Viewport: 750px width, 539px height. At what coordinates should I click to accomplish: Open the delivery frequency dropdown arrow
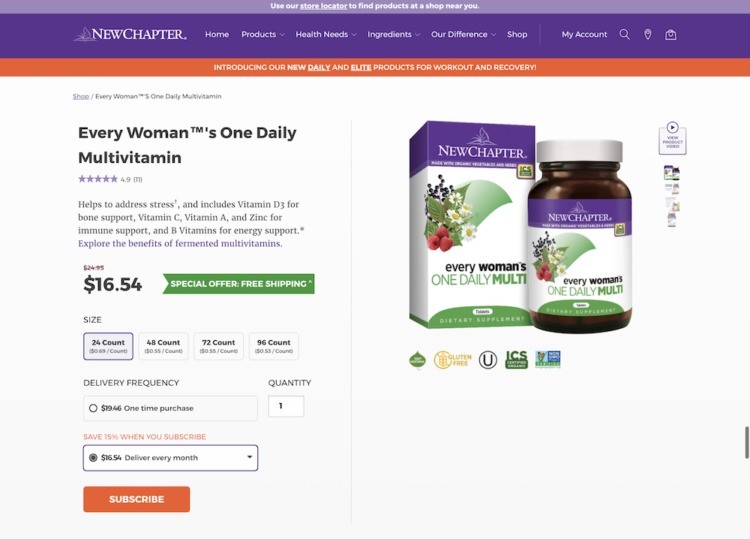click(249, 457)
